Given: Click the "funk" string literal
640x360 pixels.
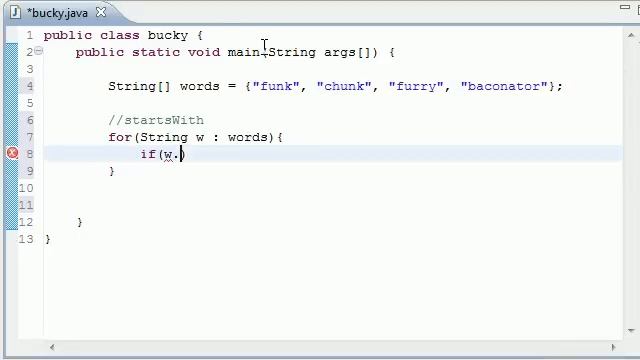Looking at the screenshot, I should pyautogui.click(x=276, y=86).
